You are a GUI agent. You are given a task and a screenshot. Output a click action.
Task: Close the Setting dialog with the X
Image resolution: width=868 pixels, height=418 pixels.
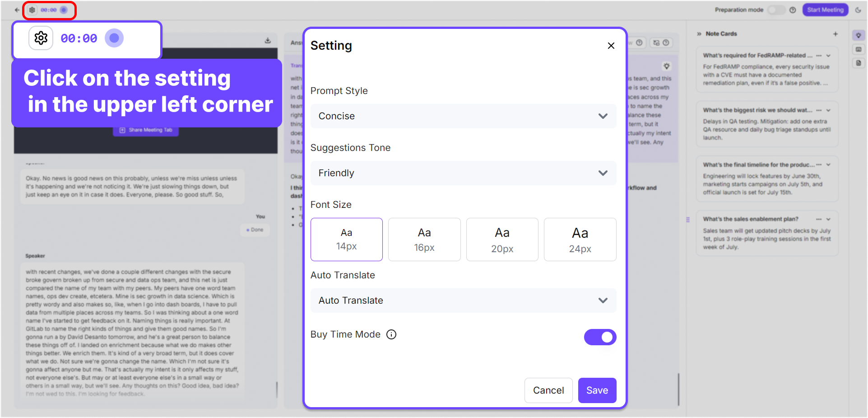tap(611, 46)
